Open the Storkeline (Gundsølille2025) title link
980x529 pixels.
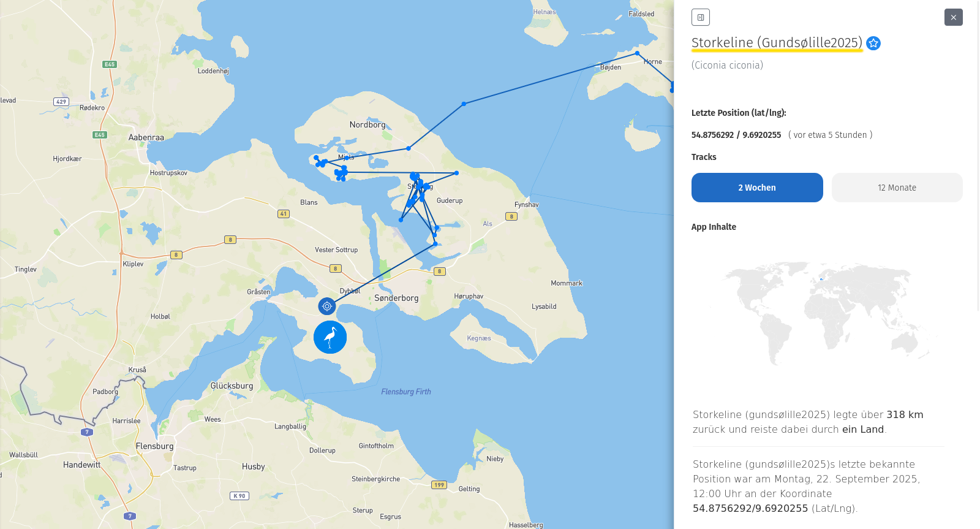point(777,42)
